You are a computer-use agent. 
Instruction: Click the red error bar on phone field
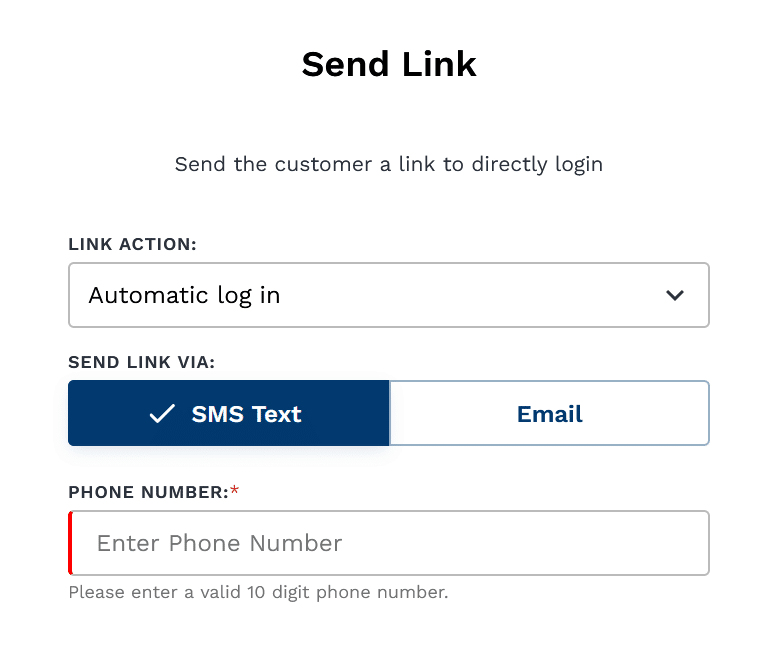(x=71, y=543)
